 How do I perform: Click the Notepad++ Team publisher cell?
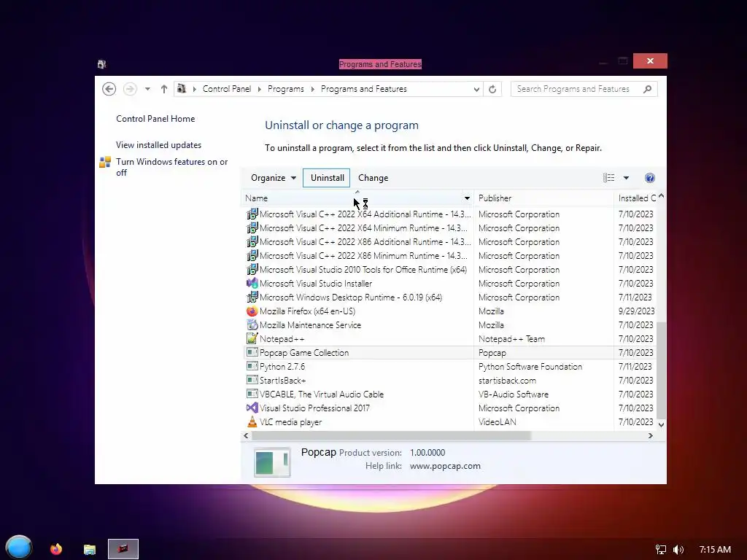click(x=511, y=339)
